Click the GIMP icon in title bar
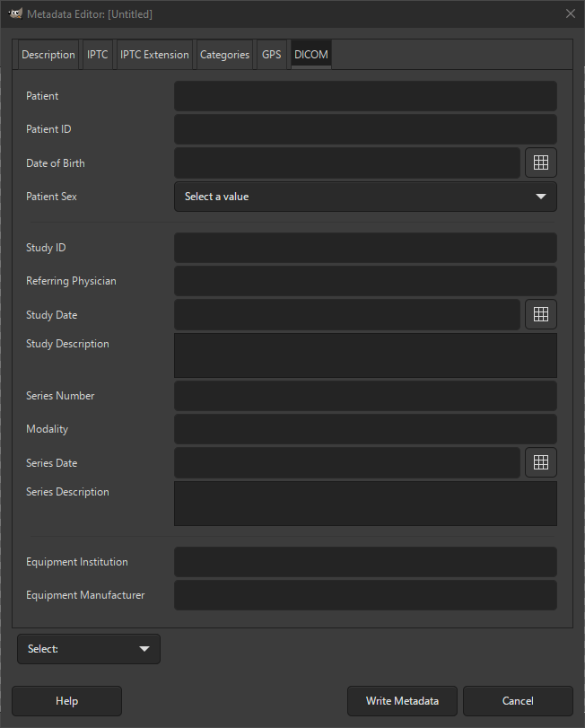Screen dimensions: 585x728 pyautogui.click(x=15, y=13)
